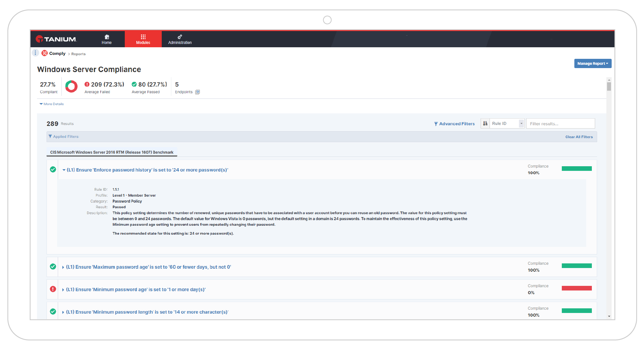Click the scrollbar up arrow

pyautogui.click(x=609, y=80)
